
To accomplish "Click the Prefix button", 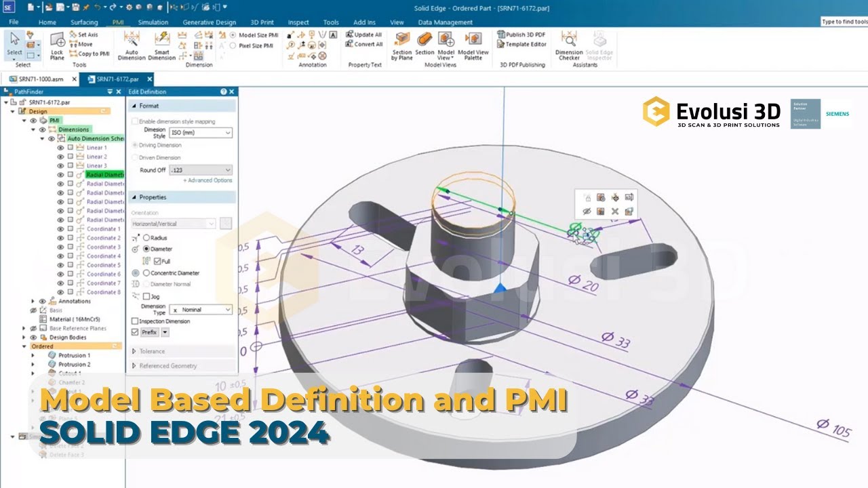I will point(149,332).
